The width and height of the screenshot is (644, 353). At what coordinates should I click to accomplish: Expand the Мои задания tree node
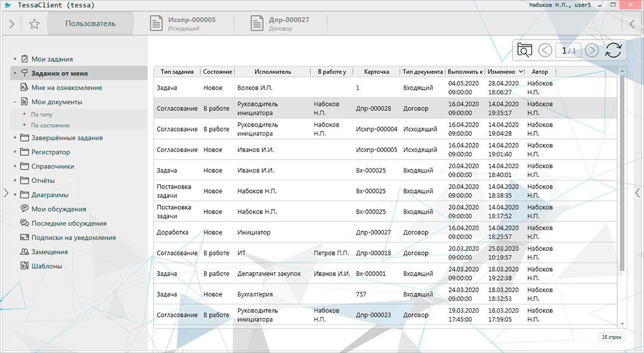tap(14, 60)
